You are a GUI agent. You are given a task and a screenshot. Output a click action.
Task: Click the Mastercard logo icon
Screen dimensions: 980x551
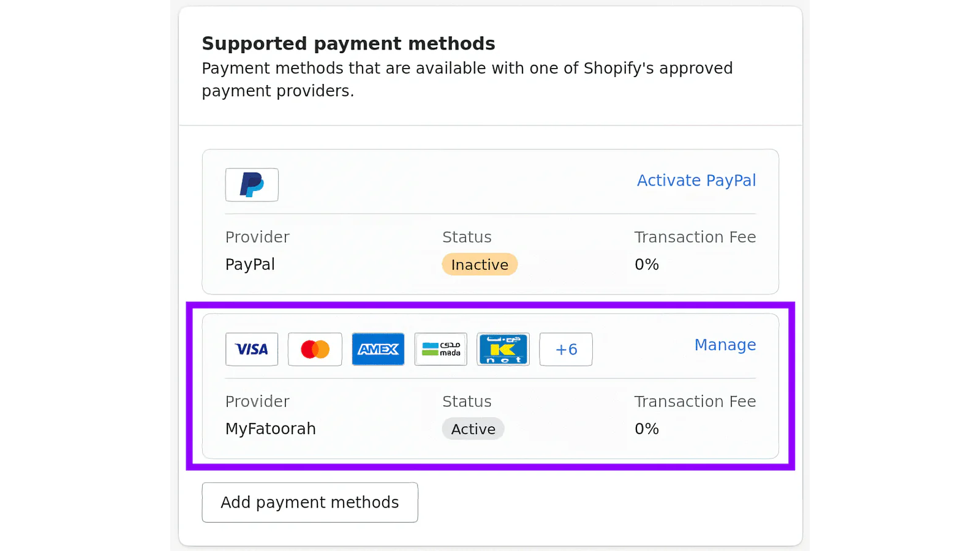point(315,350)
